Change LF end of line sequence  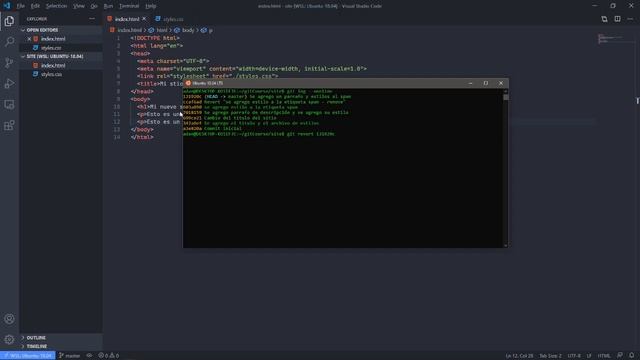589,356
